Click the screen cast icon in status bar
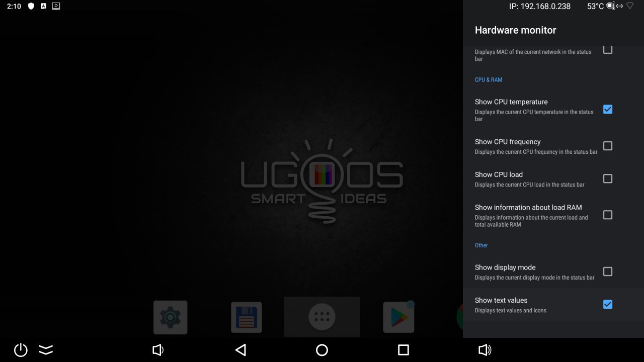 (x=56, y=7)
